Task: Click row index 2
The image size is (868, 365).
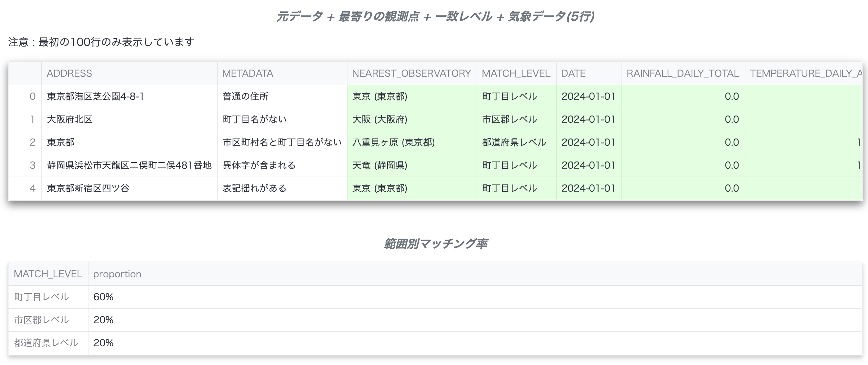Action: [x=25, y=142]
